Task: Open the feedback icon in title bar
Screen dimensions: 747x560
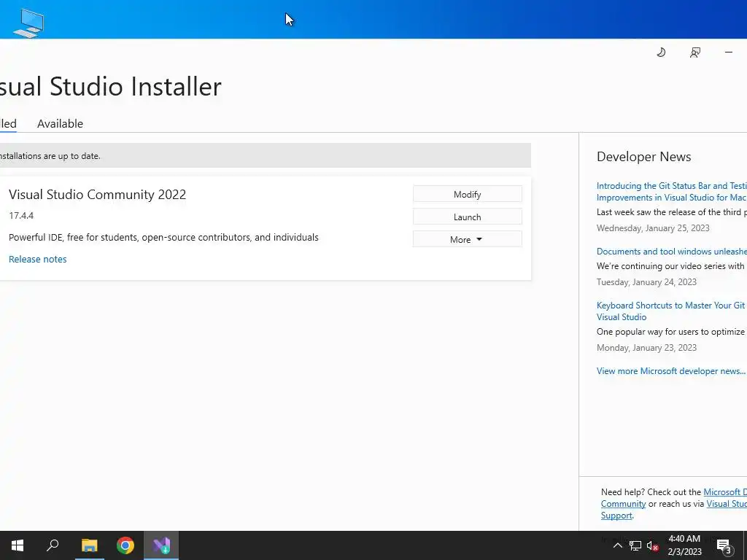Action: click(x=695, y=52)
